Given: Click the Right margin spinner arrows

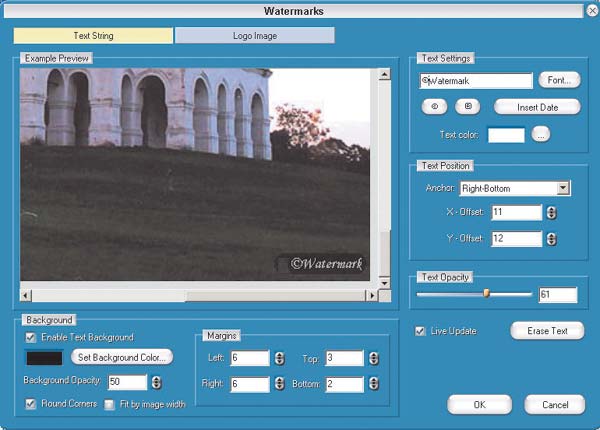Looking at the screenshot, I should tap(280, 384).
